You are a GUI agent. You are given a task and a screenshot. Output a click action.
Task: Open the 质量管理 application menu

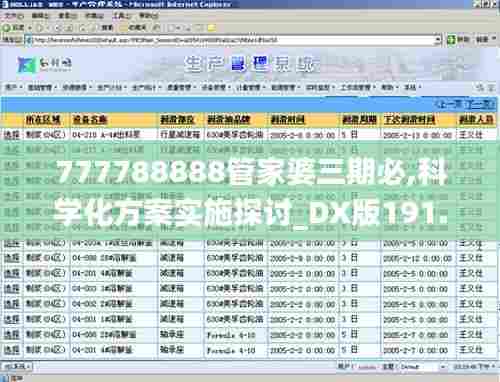pos(181,87)
